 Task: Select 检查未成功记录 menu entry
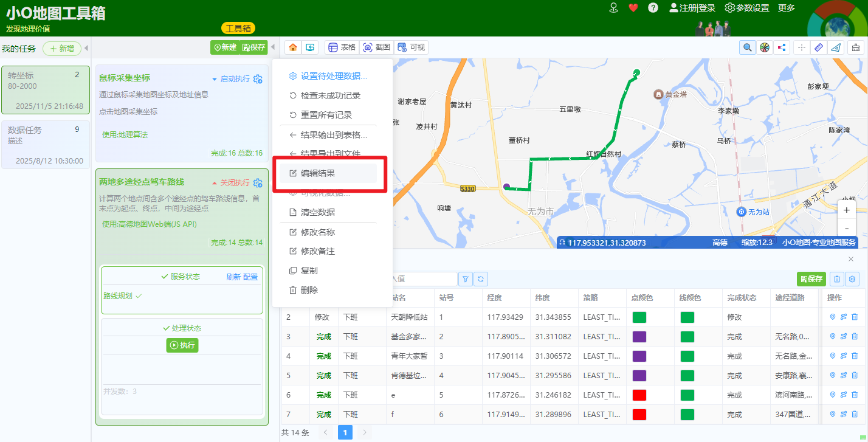(328, 95)
